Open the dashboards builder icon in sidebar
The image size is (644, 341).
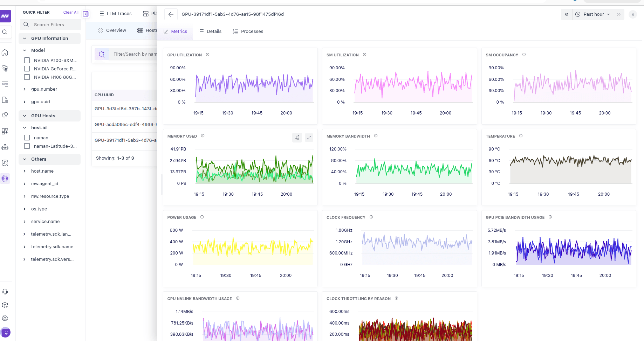5,131
